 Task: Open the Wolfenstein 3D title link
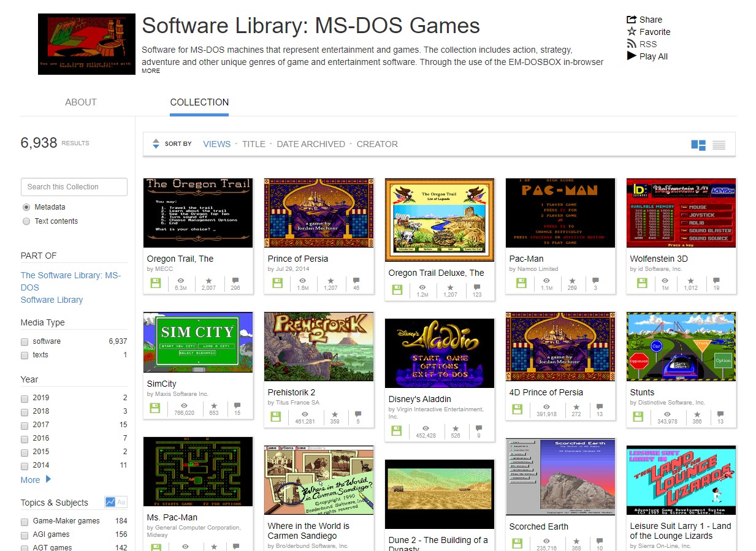[659, 259]
